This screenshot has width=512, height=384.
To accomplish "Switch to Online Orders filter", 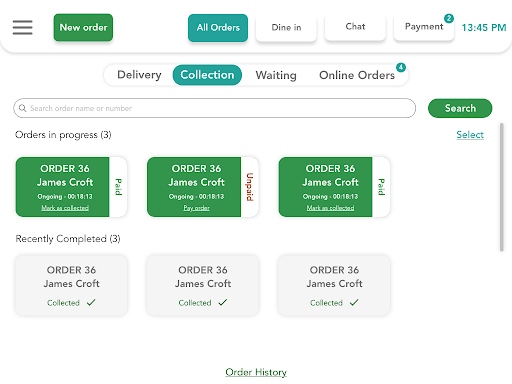I will click(x=357, y=75).
